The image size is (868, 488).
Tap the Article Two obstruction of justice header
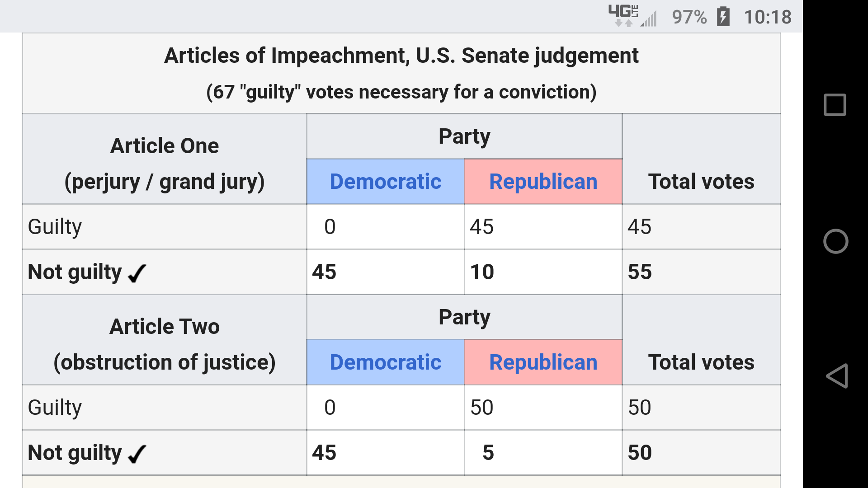tap(165, 344)
